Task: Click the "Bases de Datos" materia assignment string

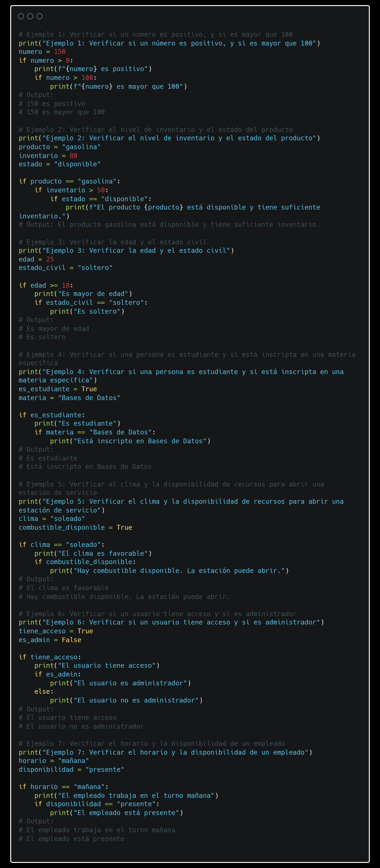Action: pyautogui.click(x=89, y=398)
